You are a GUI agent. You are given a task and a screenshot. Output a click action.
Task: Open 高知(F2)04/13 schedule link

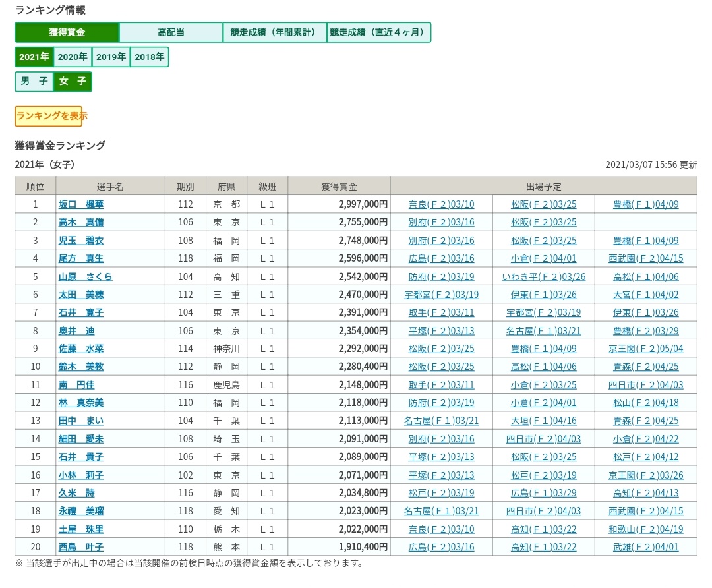pos(645,492)
